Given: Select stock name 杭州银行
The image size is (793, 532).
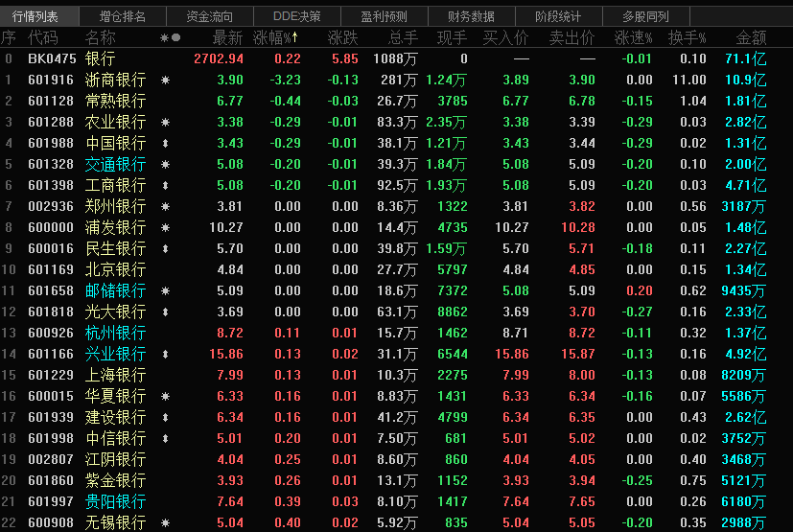Looking at the screenshot, I should (x=115, y=333).
